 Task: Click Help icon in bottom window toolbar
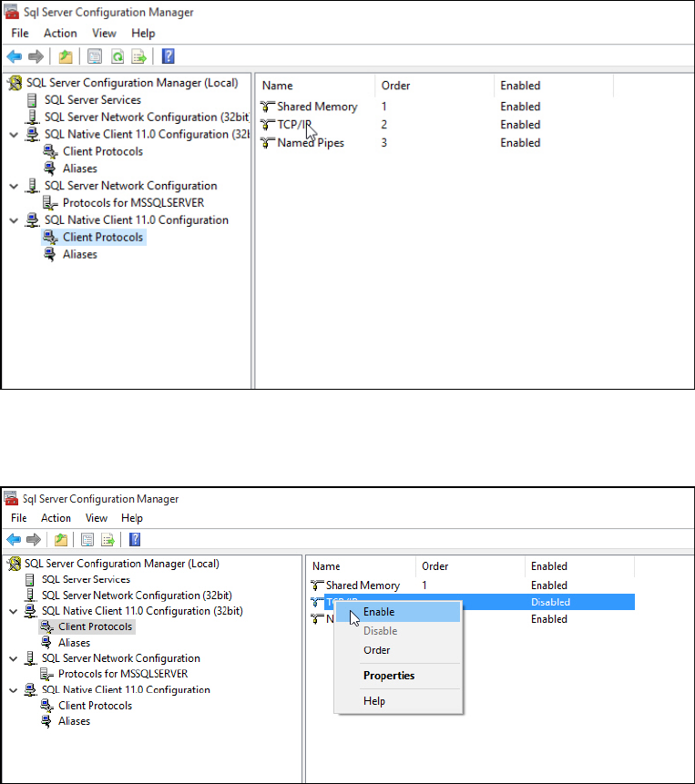[135, 539]
